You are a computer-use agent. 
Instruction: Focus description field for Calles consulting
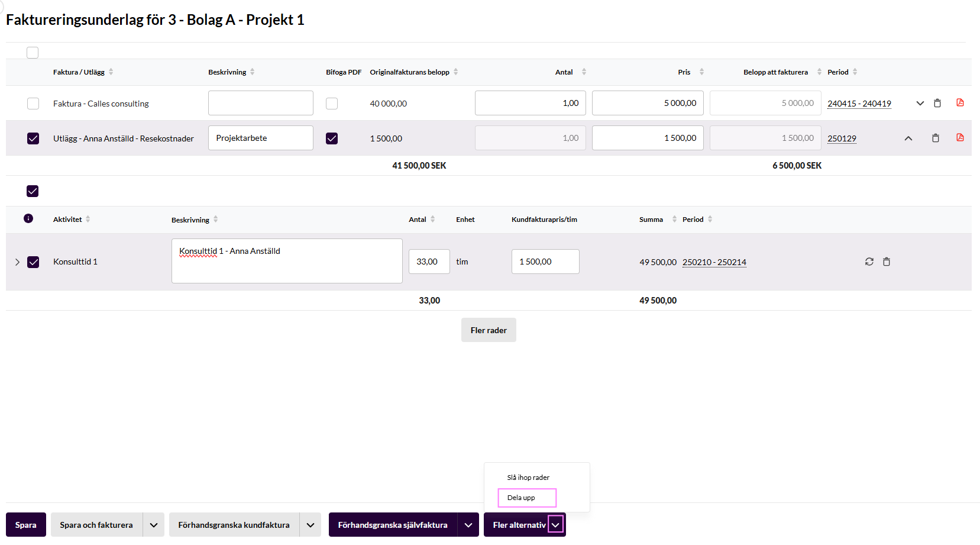(x=261, y=103)
